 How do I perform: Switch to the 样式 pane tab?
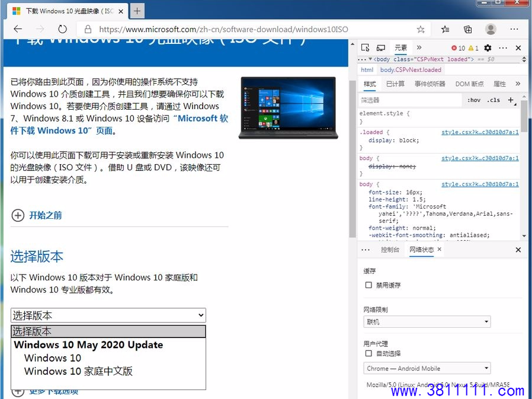coord(370,84)
